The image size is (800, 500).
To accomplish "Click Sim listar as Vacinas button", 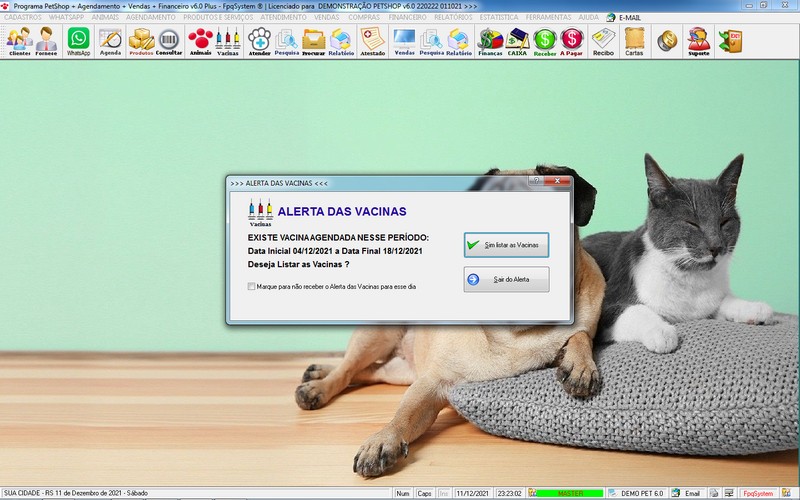I will (506, 245).
